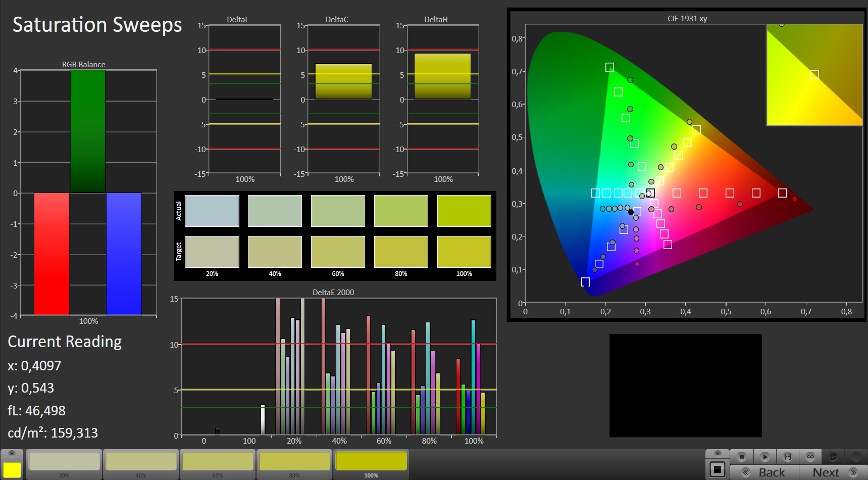Click the 100% green target square in CIE chart

[x=609, y=67]
